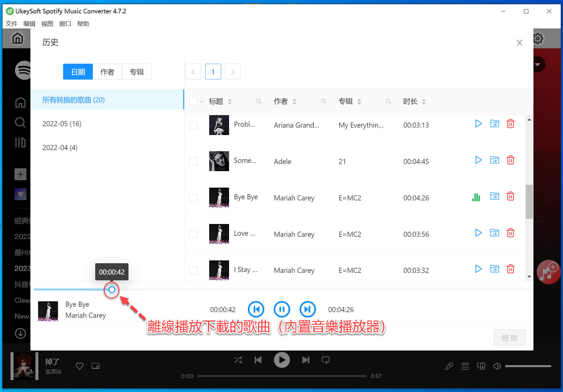The image size is (563, 392).
Task: Mute Spotify volume speaker icon
Action: click(x=497, y=366)
